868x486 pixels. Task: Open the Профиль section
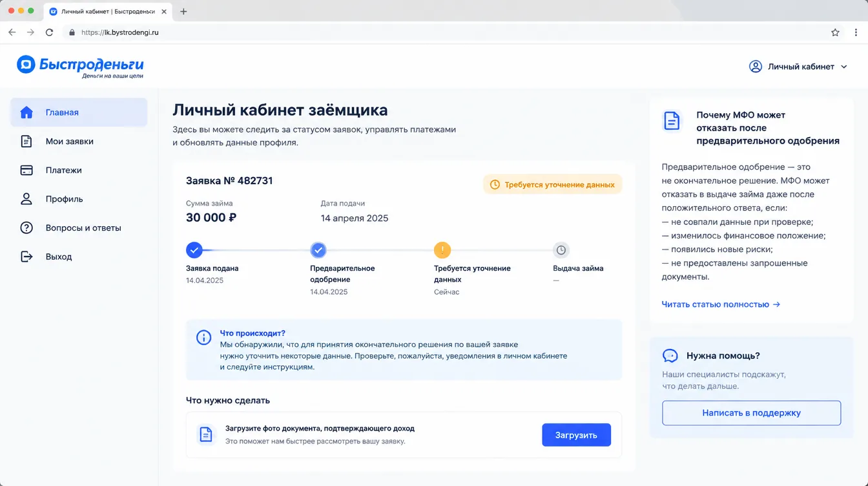79,199
